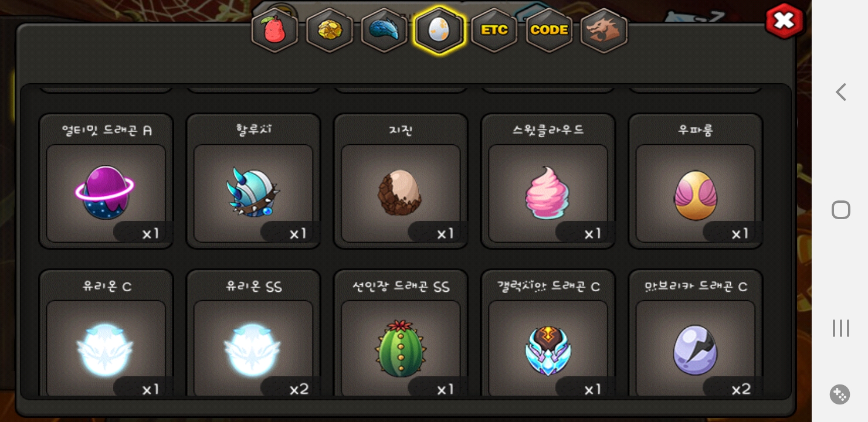
Task: Open the red fruit food tab
Action: [274, 30]
